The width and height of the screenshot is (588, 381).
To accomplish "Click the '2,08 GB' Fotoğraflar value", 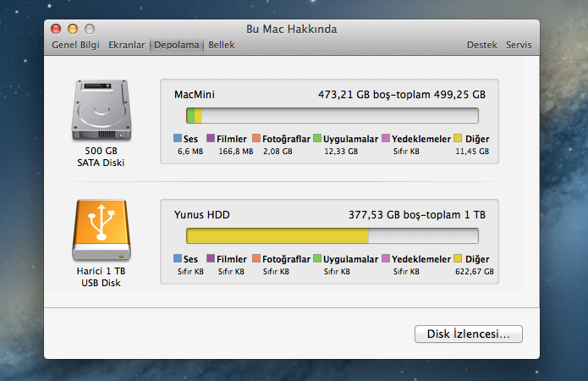I will [x=278, y=152].
